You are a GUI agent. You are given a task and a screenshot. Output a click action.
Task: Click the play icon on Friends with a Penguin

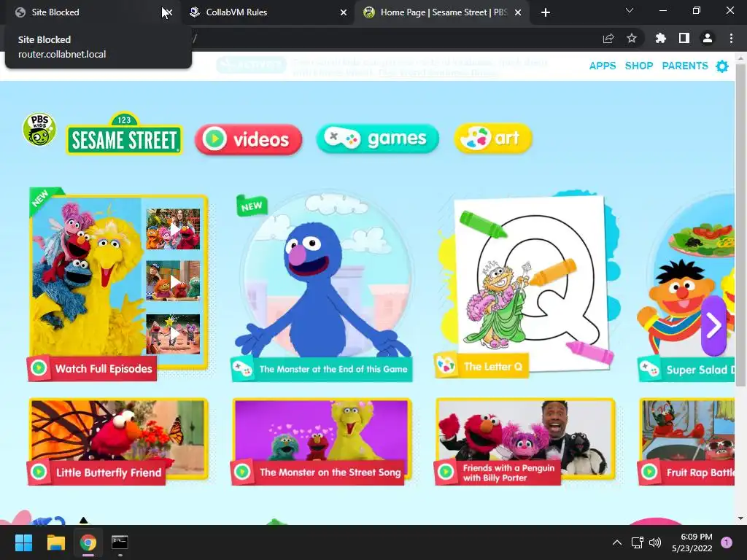(446, 472)
